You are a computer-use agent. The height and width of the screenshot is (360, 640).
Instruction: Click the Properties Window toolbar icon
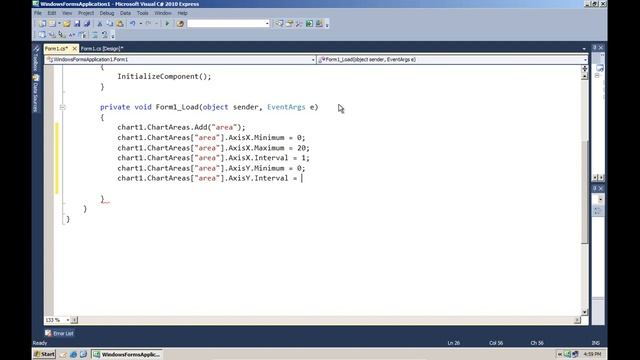[289, 24]
